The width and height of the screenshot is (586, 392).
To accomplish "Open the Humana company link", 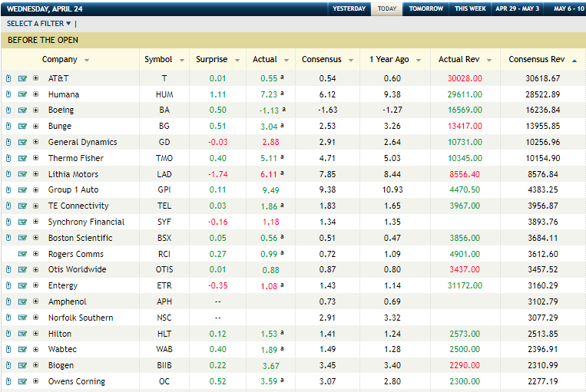I will pos(64,94).
